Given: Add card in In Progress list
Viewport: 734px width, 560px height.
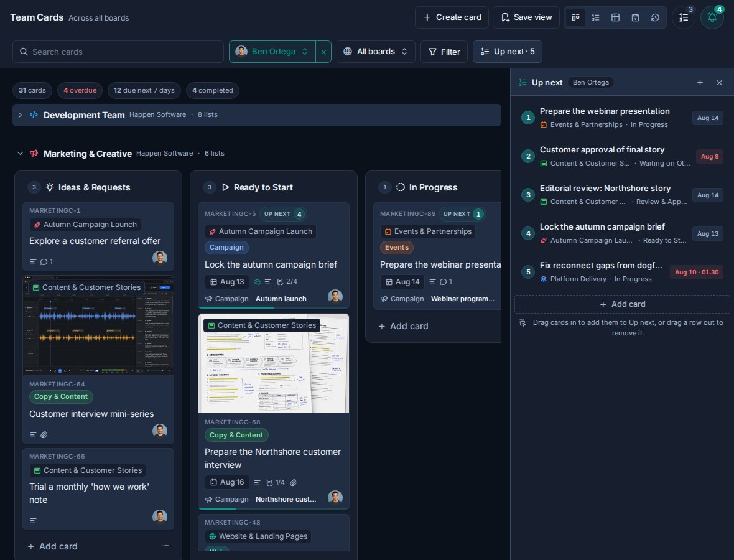Looking at the screenshot, I should [403, 326].
